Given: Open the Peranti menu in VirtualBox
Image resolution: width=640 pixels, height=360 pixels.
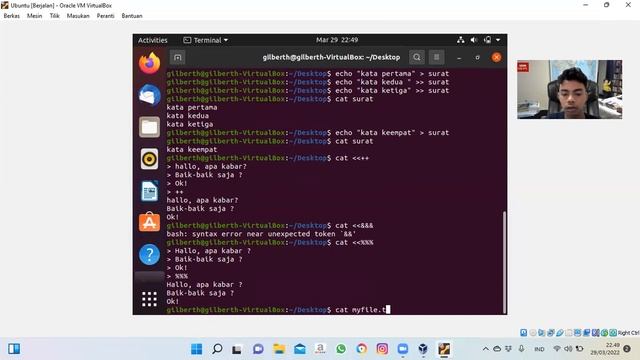Looking at the screenshot, I should click(x=105, y=16).
